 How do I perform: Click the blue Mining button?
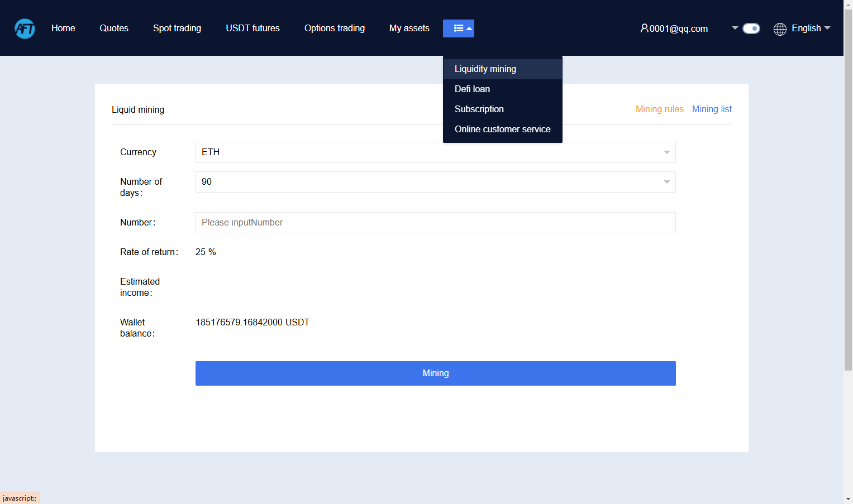point(436,373)
